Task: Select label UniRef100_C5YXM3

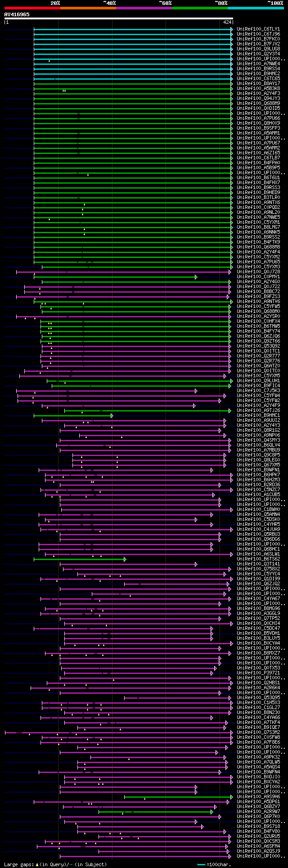Action: [x=258, y=267]
